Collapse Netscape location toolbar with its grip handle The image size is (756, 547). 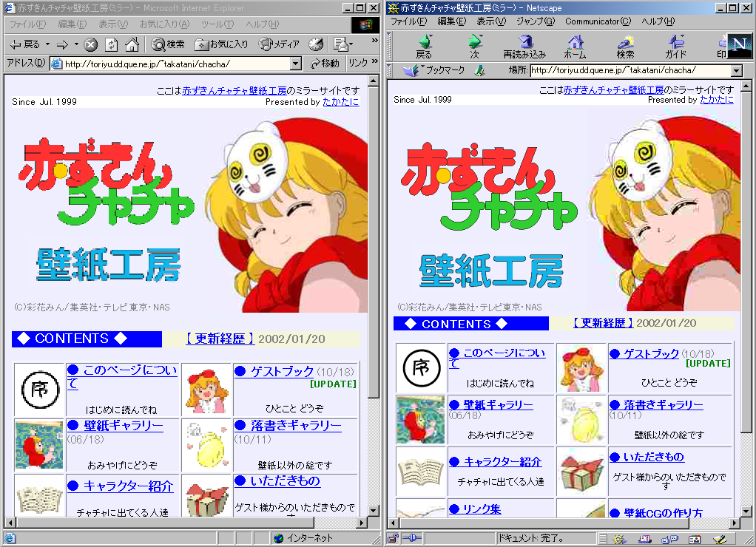[390, 71]
